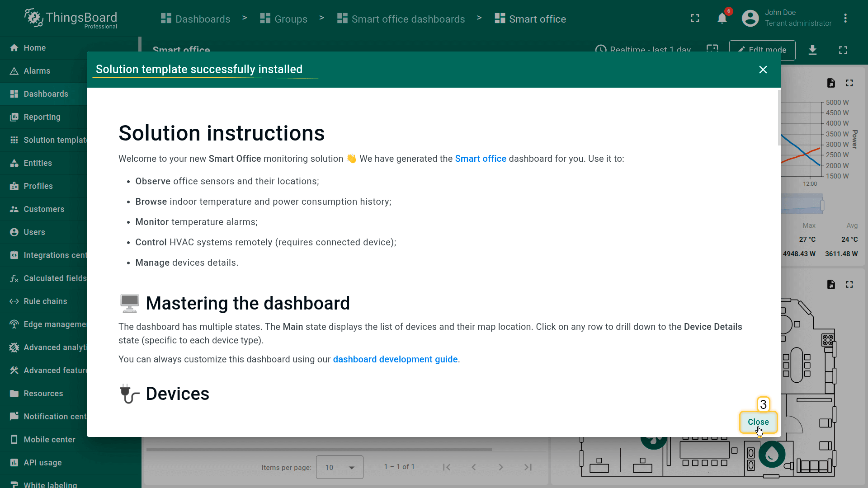Go to Dashboards breadcrumb

point(196,19)
